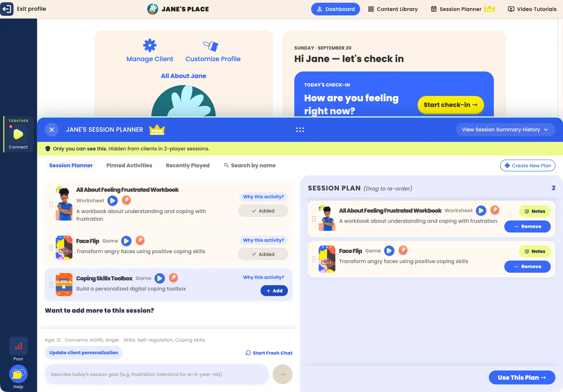This screenshot has width=563, height=392.
Task: Play the Coping Skills Toolbox game
Action: [160, 278]
